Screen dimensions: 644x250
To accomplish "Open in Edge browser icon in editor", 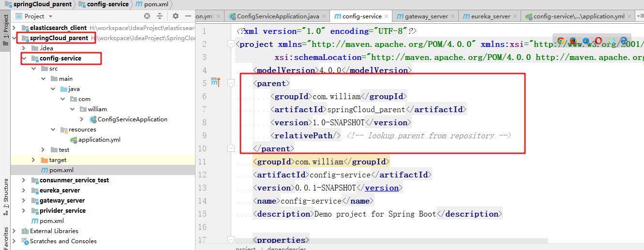I will (624, 42).
